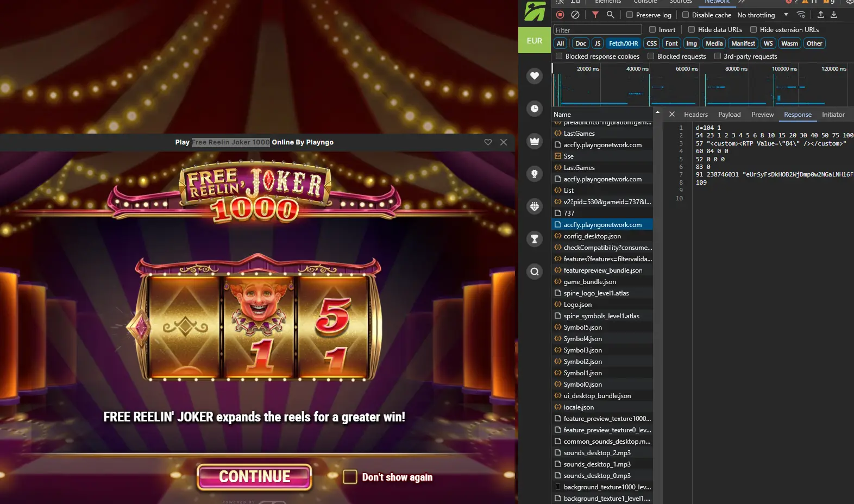This screenshot has width=854, height=504.
Task: Filter requests by Wasm type
Action: (789, 43)
